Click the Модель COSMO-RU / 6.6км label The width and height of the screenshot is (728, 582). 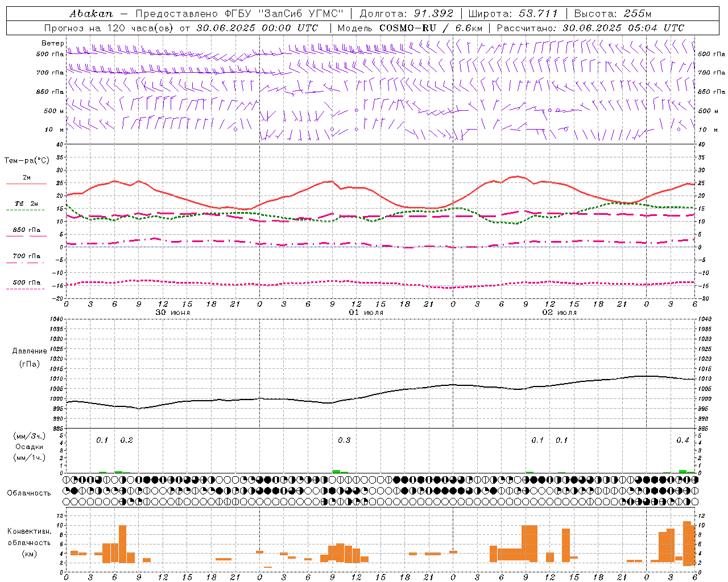[410, 28]
